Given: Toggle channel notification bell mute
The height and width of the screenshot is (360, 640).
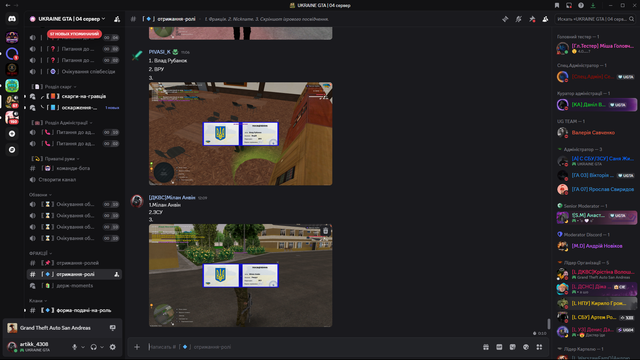Looking at the screenshot, I should coord(518,19).
